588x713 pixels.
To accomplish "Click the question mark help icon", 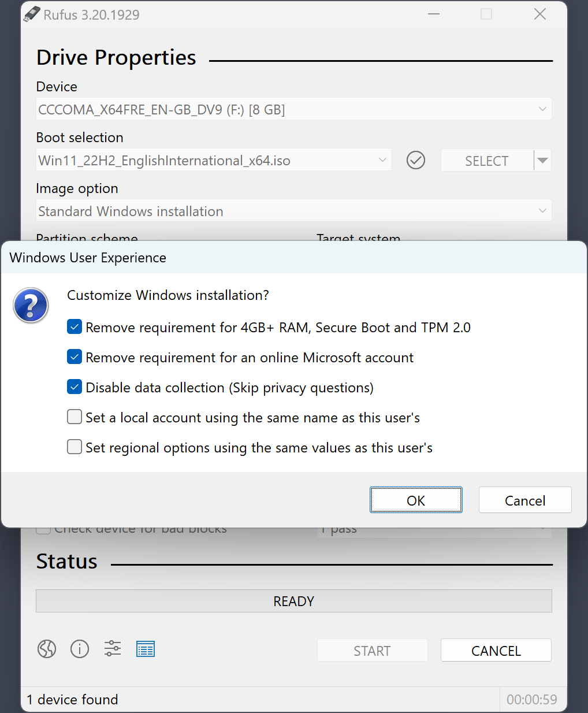I will (31, 305).
